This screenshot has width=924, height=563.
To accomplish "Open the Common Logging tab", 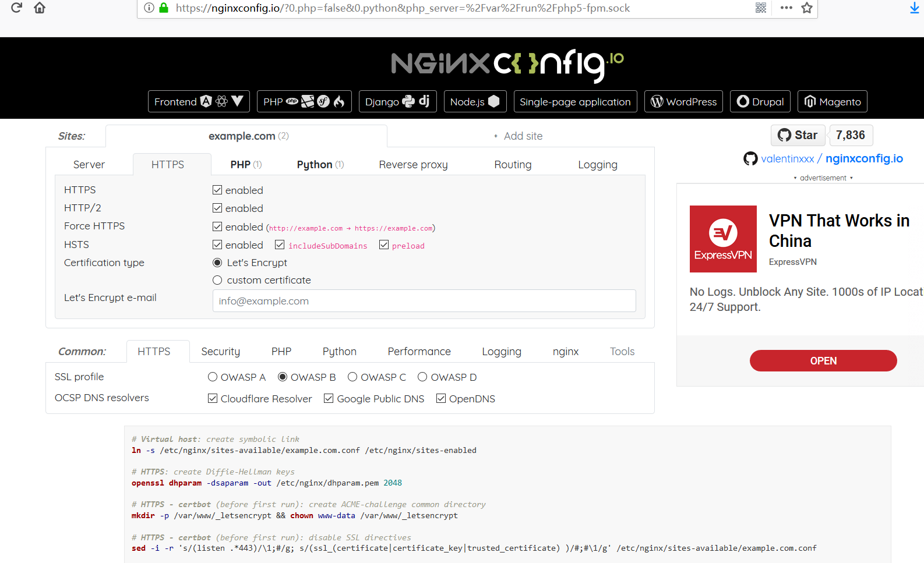I will click(x=502, y=351).
